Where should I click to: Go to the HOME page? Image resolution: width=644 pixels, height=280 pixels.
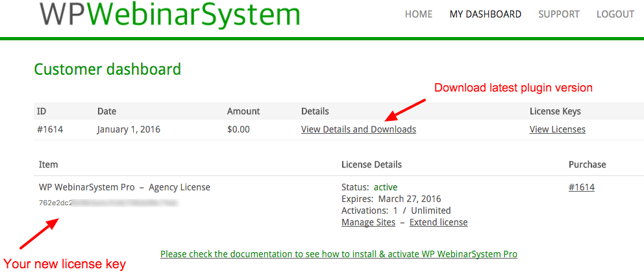[x=418, y=14]
